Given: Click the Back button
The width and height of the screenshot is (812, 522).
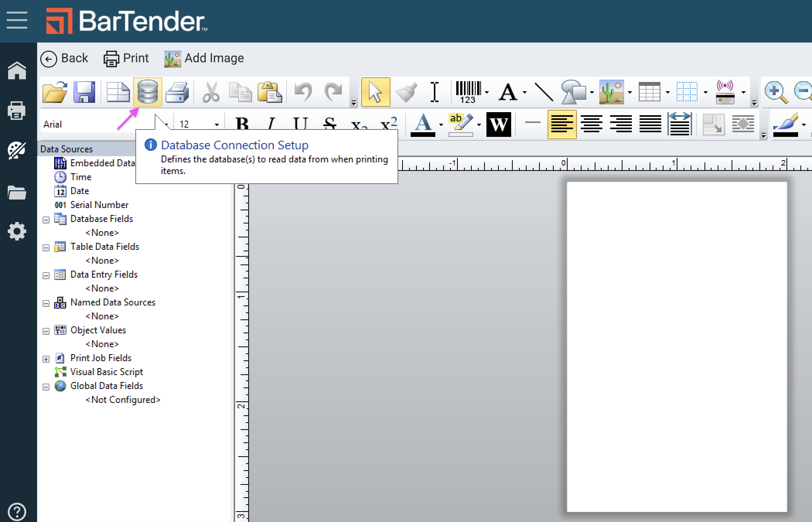Looking at the screenshot, I should [65, 58].
